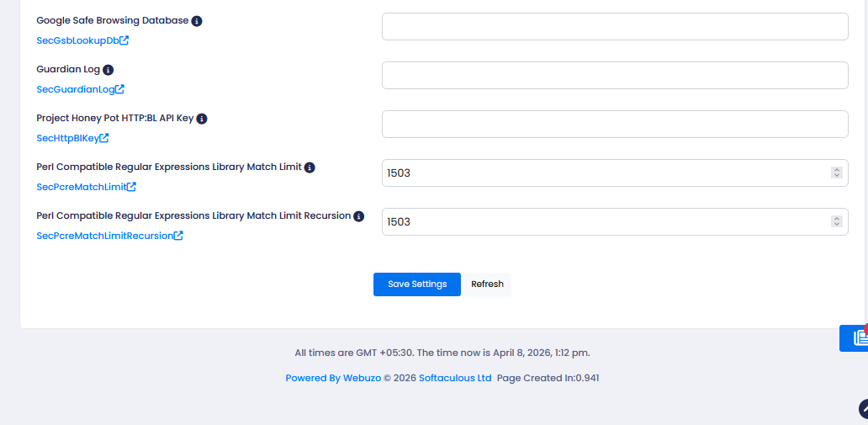Open SecPcreMatchLimit documentation link

point(86,187)
